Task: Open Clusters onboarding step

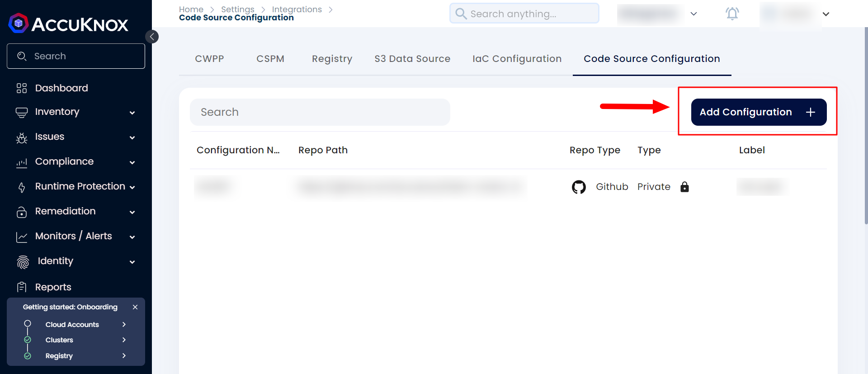Action: coord(59,340)
